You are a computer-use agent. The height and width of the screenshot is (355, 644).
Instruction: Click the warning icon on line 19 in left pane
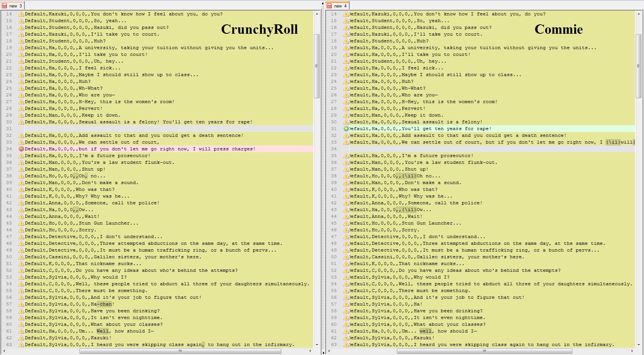point(21,48)
